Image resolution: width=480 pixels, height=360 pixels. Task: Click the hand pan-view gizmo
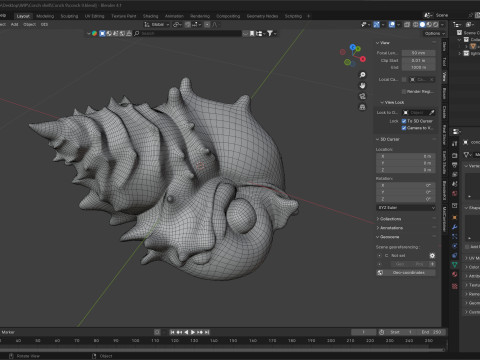[x=362, y=85]
